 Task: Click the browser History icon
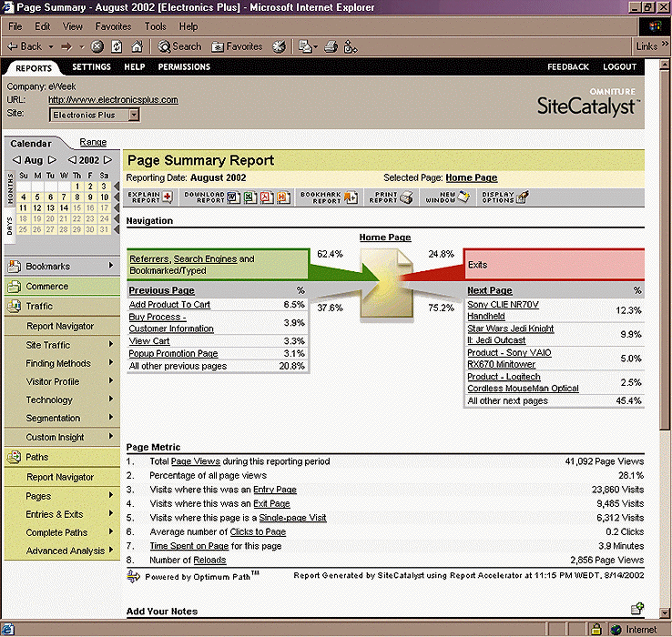tap(279, 46)
